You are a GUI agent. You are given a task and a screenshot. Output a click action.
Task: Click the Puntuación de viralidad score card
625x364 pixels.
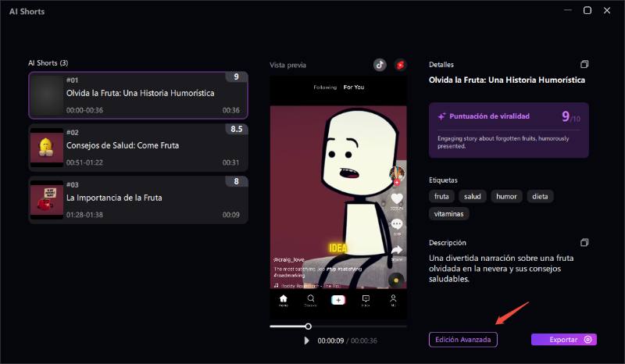pyautogui.click(x=509, y=129)
